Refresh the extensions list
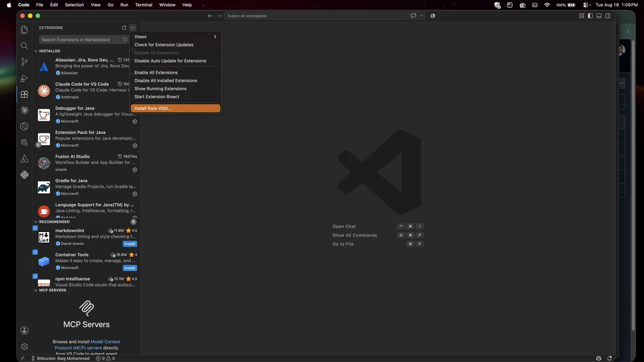Screen dimensions: 644x362 pos(124,28)
